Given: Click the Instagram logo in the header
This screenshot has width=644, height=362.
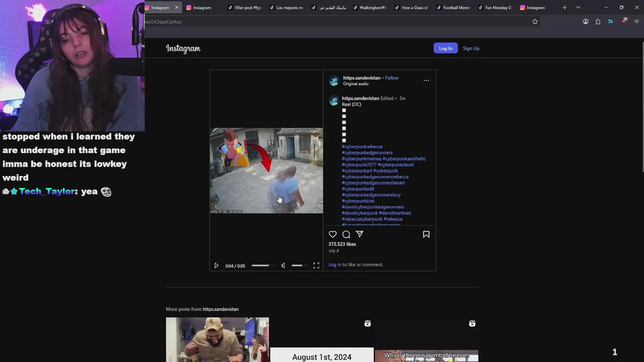Looking at the screenshot, I should [183, 48].
